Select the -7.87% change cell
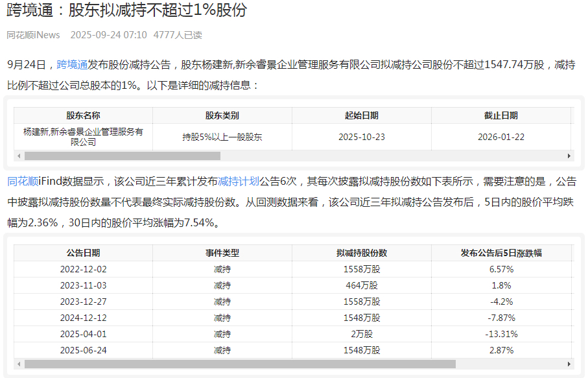The image size is (588, 378). coord(501,318)
